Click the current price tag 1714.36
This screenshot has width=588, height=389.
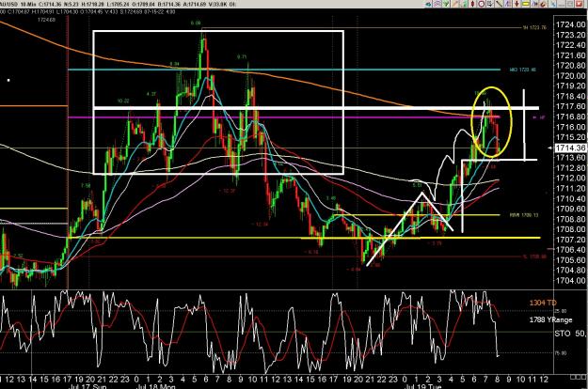tap(570, 148)
